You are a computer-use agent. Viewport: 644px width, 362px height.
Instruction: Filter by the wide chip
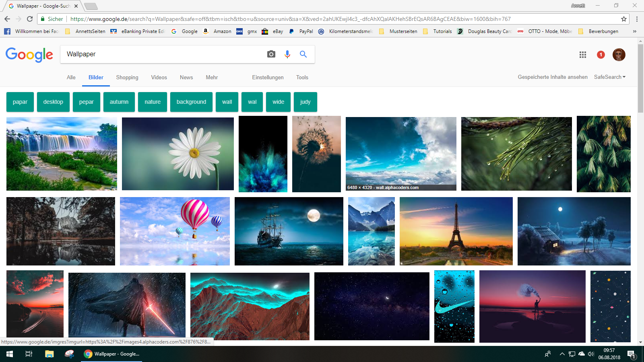tap(279, 102)
